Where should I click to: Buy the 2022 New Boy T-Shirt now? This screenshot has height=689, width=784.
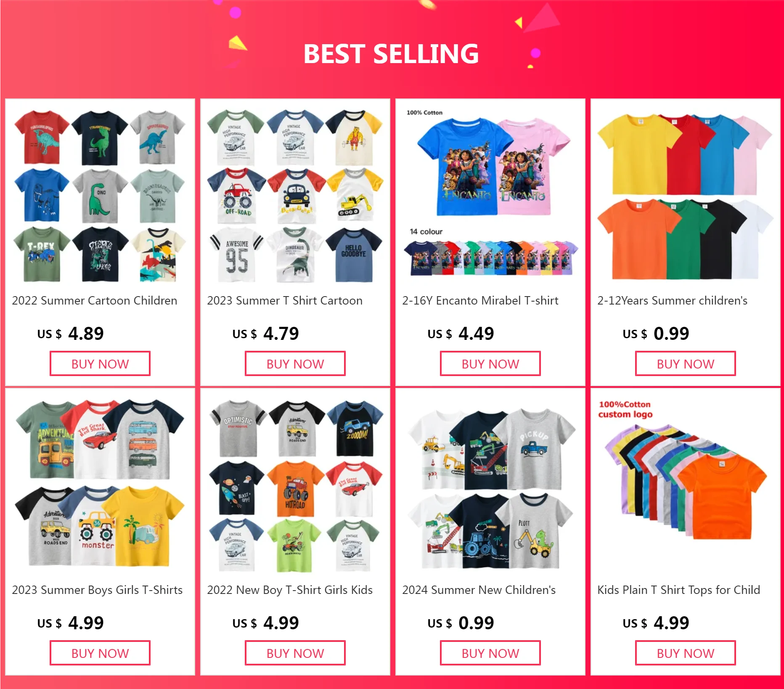tap(295, 653)
